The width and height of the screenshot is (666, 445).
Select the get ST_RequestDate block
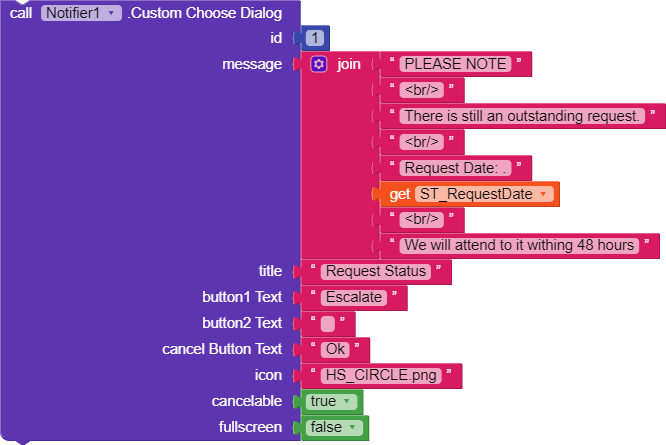[466, 194]
